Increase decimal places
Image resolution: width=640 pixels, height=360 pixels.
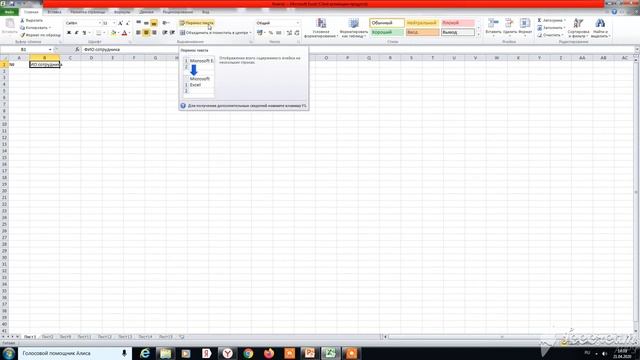point(289,33)
